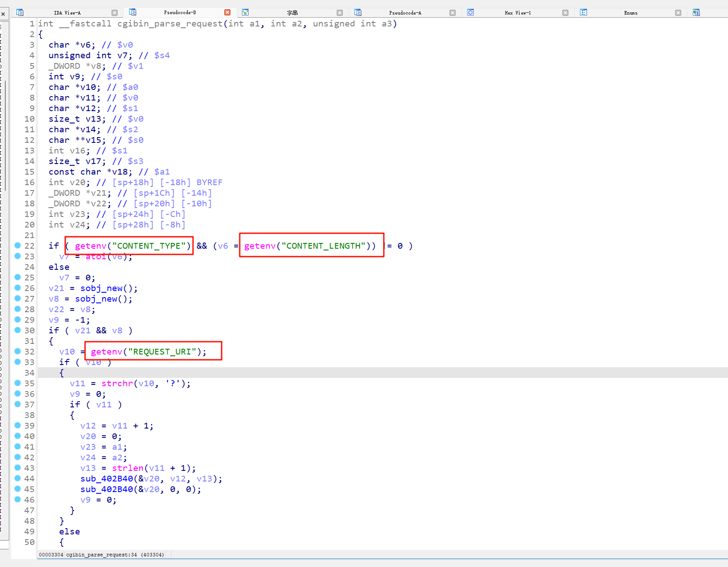Click "v9 = -1;" on line 29

[69, 320]
